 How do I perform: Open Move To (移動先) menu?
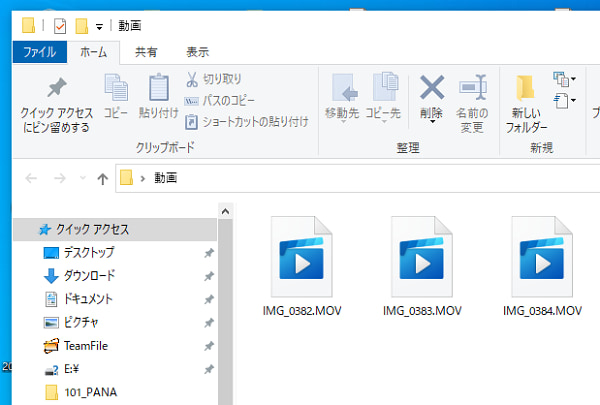342,98
